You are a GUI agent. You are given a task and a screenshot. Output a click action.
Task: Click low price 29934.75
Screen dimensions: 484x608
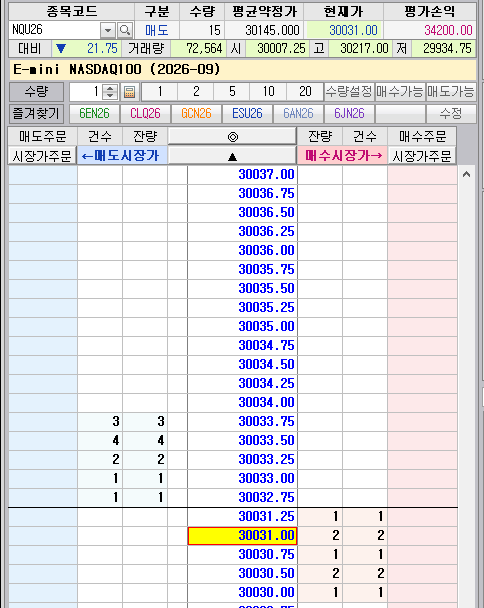[443, 48]
